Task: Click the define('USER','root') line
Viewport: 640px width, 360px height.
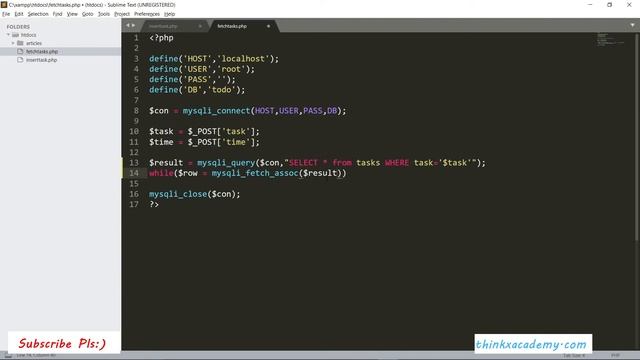Action: click(202, 69)
